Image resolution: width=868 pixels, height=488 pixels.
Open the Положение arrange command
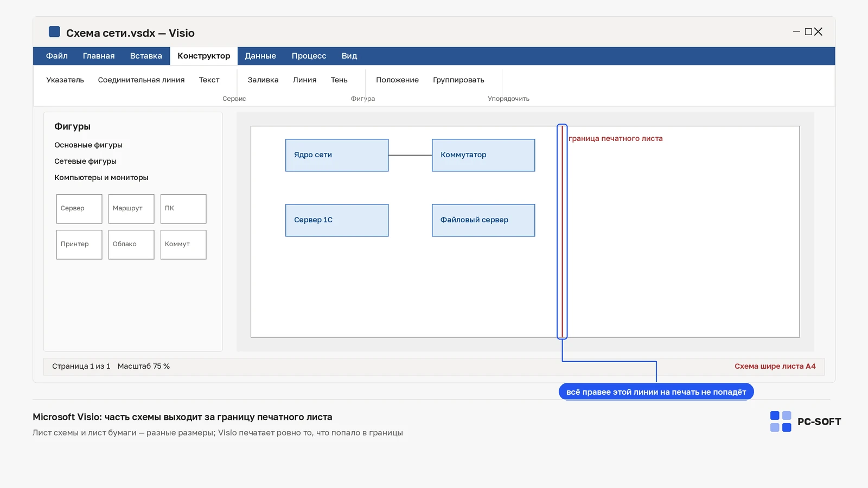398,80
